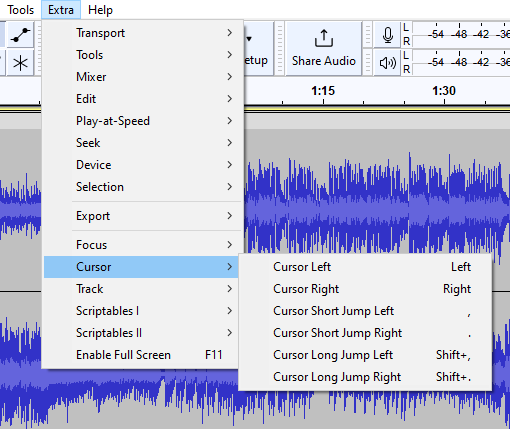Image resolution: width=510 pixels, height=429 pixels.
Task: Click the 1:15 mark on timeline ruler
Action: [x=323, y=91]
